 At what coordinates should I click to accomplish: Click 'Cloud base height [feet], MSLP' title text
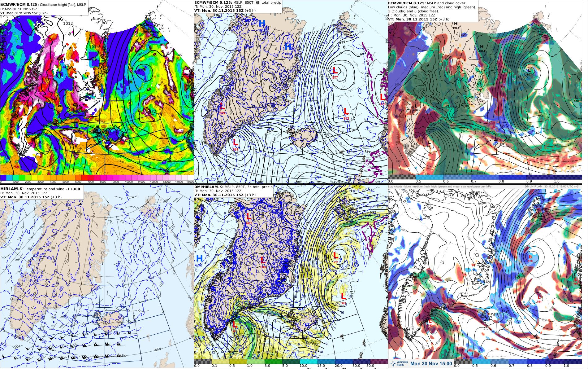coord(63,5)
